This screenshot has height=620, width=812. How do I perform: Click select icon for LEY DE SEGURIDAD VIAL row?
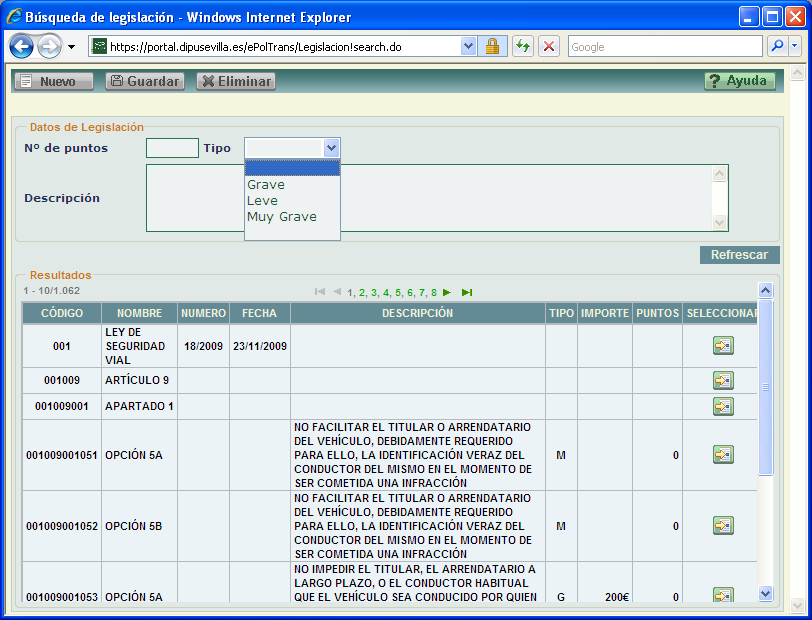click(722, 346)
